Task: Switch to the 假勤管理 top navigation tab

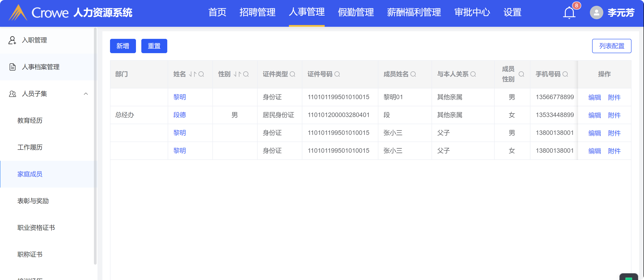Action: [356, 13]
